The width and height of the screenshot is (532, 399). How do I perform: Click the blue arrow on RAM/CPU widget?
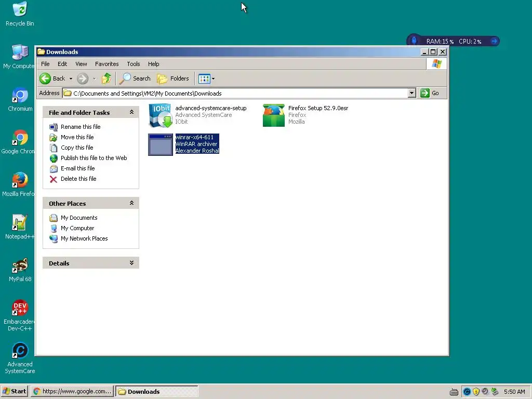pos(494,41)
